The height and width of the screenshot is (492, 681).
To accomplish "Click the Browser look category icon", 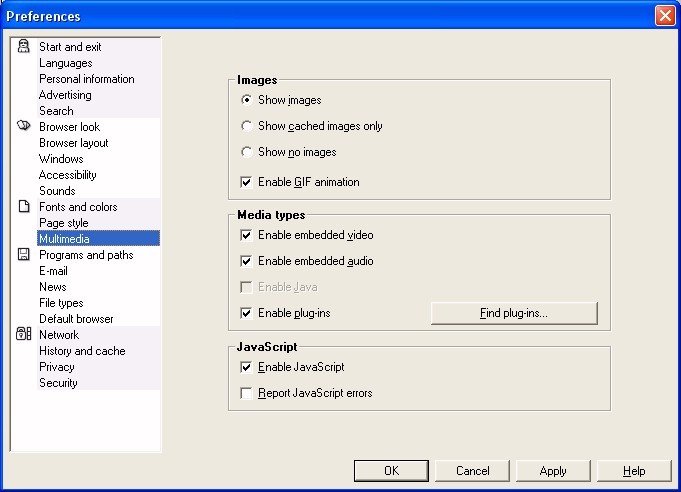I will tap(23, 126).
